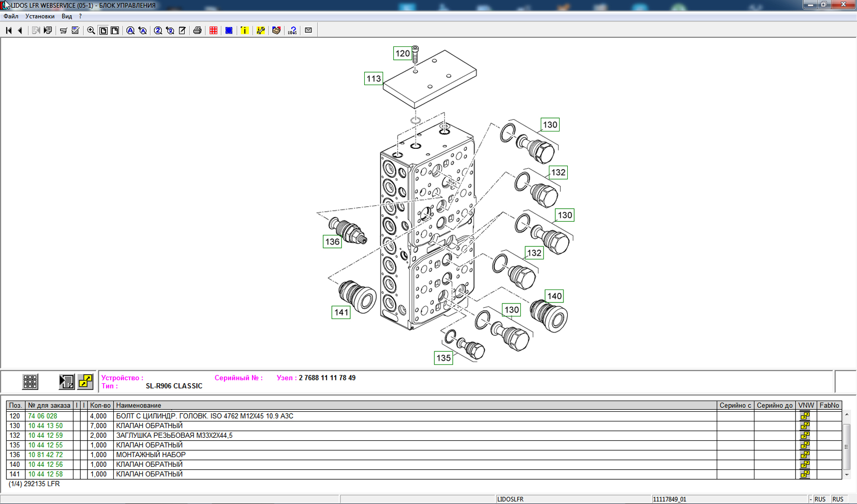The width and height of the screenshot is (857, 504).
Task: Click the parts table scroll down arrow
Action: click(x=846, y=475)
